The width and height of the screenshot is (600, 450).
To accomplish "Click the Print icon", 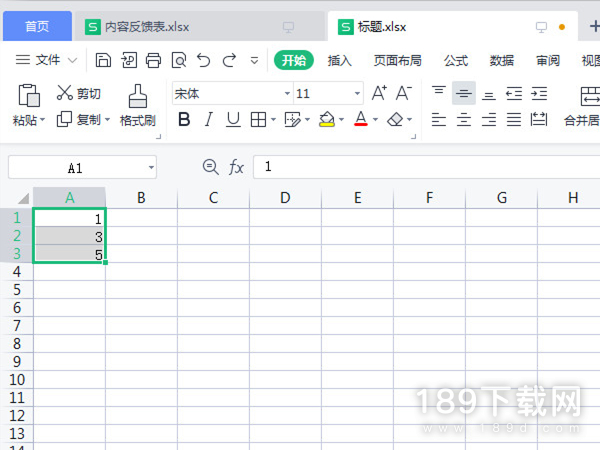I will tap(154, 60).
